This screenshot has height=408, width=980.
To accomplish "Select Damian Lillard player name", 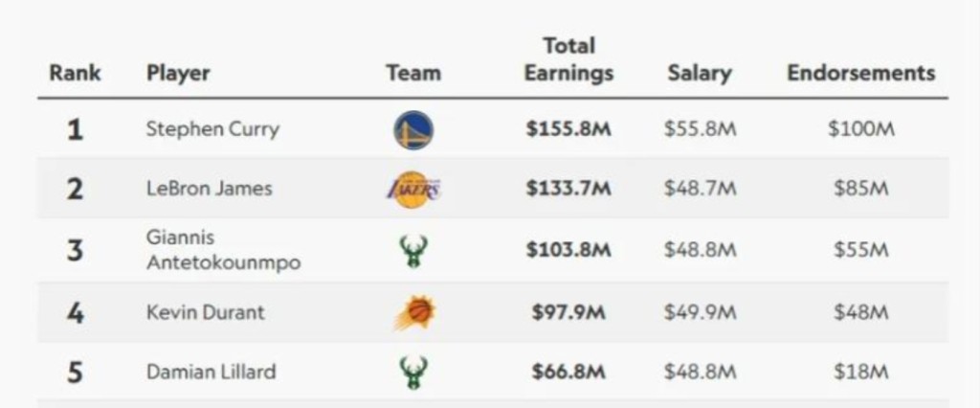I will pos(211,373).
